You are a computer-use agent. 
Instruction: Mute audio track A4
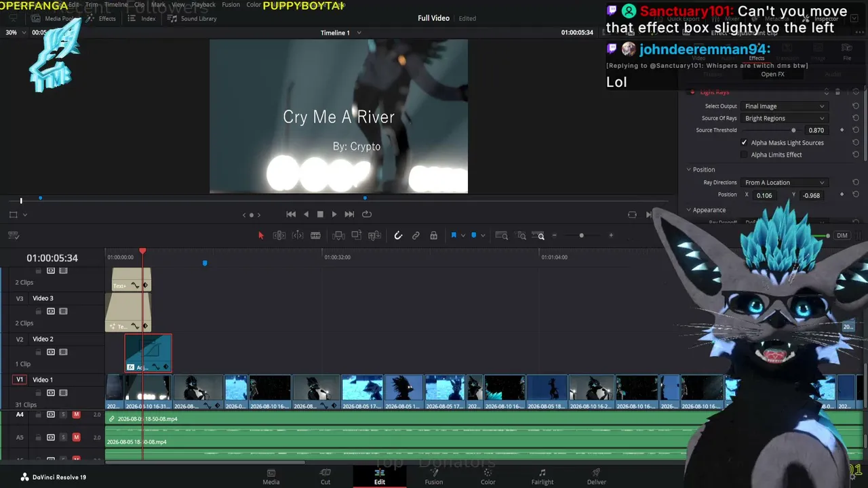point(76,415)
